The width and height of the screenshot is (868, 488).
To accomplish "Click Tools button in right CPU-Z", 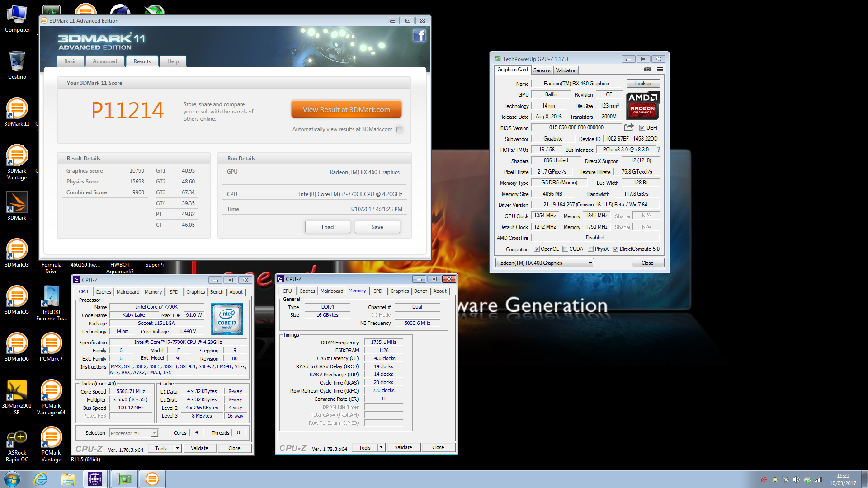I will click(365, 447).
